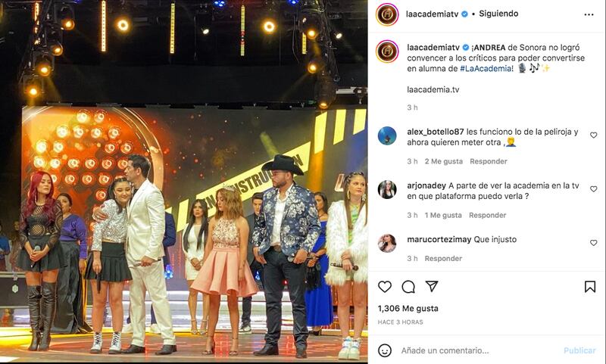Open the #LaAcademia hashtag link
Viewport: 606px width, 364px height.
coord(487,69)
